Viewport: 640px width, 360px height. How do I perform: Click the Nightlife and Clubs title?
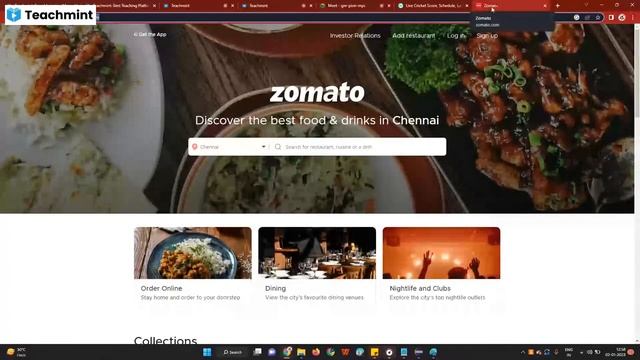(x=420, y=288)
